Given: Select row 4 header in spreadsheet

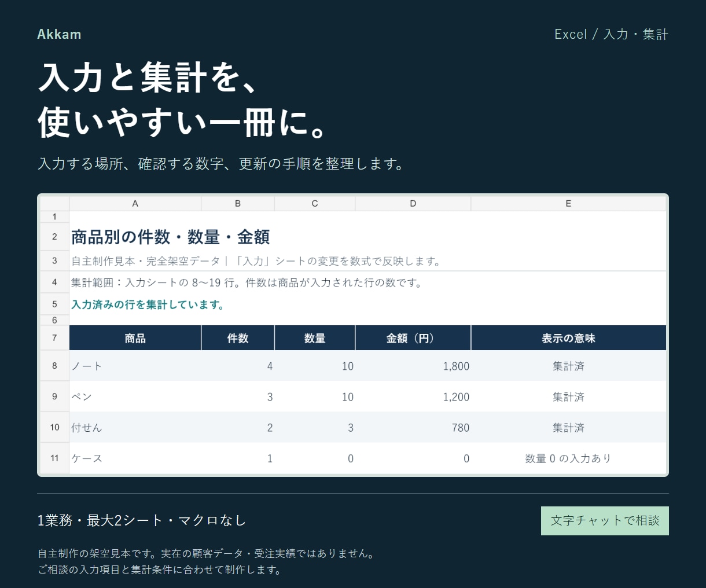Looking at the screenshot, I should (54, 282).
